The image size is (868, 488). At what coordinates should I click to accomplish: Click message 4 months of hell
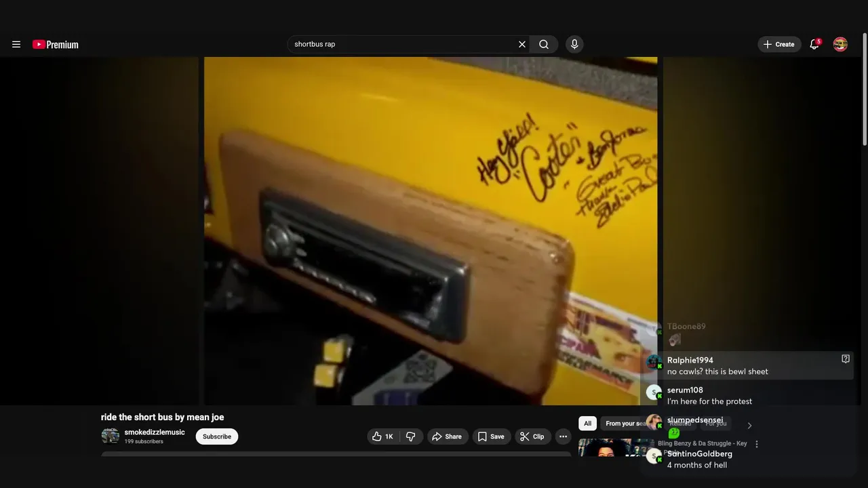(x=697, y=465)
